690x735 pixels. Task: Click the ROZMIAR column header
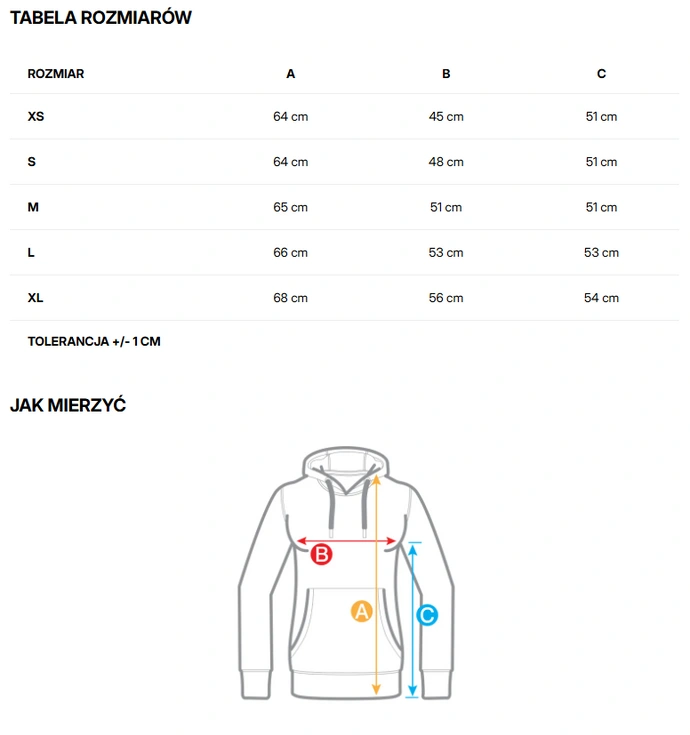click(x=56, y=74)
